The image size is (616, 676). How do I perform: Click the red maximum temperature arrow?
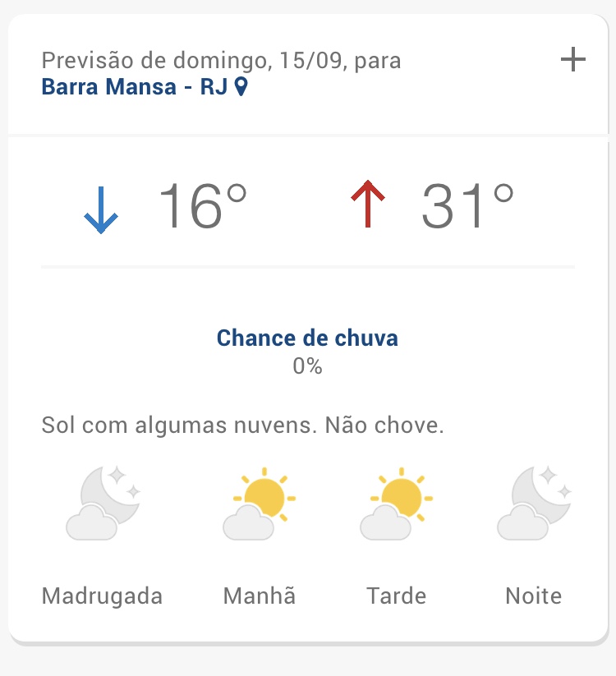(x=368, y=205)
